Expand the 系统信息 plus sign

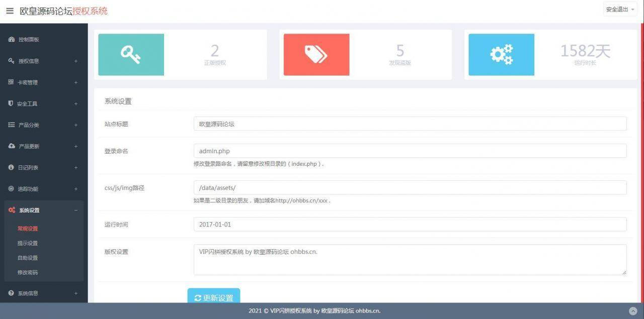pos(76,293)
